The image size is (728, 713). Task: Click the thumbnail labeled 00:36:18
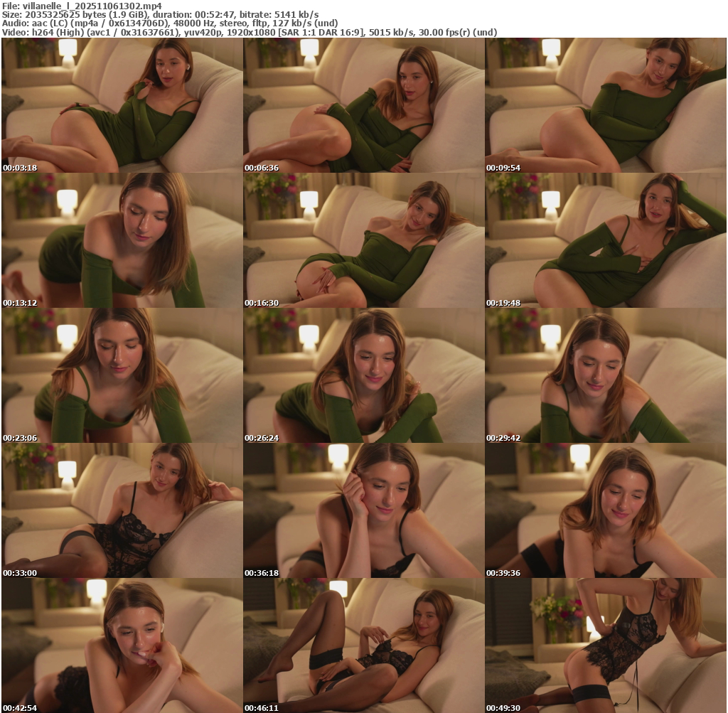[x=364, y=510]
